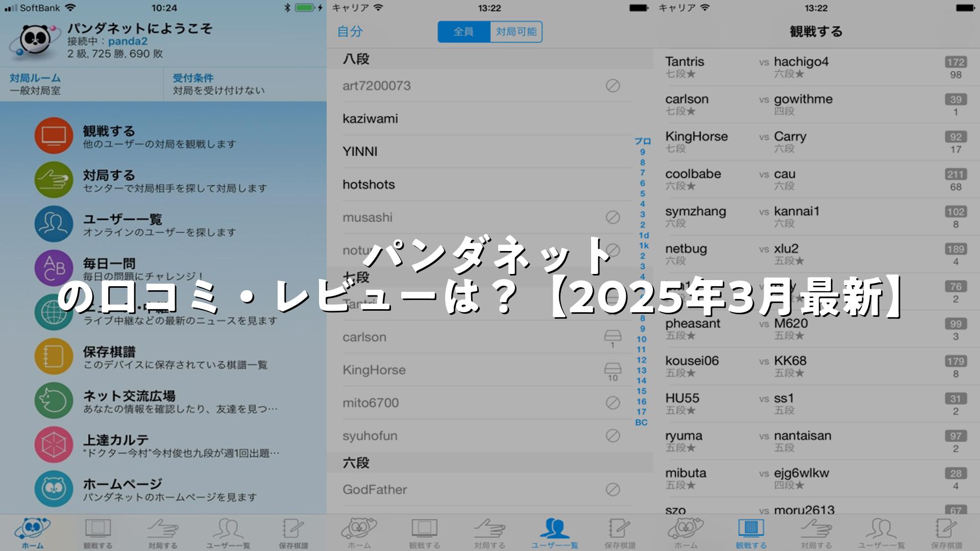Image resolution: width=980 pixels, height=551 pixels.
Task: Watch mibuta vs ejg6wlkw game
Action: click(x=817, y=479)
